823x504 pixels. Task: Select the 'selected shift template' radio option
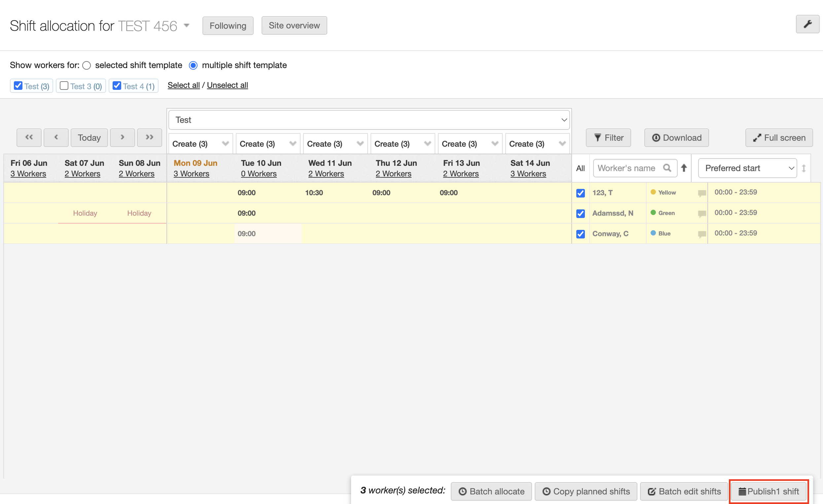click(x=87, y=65)
